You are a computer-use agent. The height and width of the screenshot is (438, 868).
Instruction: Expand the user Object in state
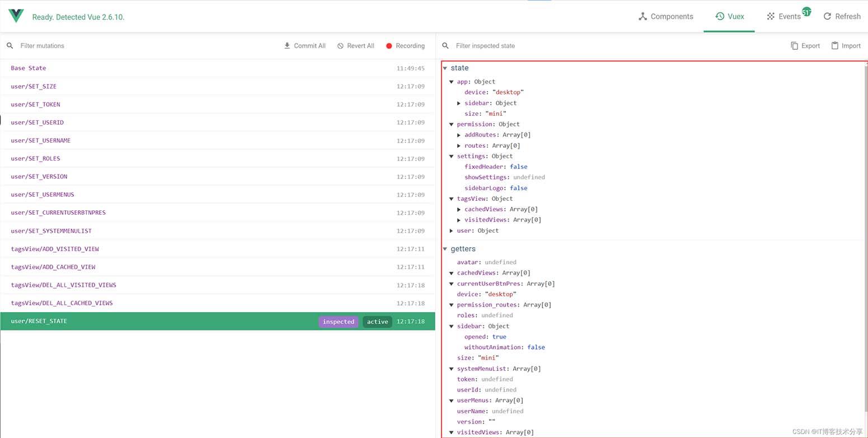[x=452, y=231]
